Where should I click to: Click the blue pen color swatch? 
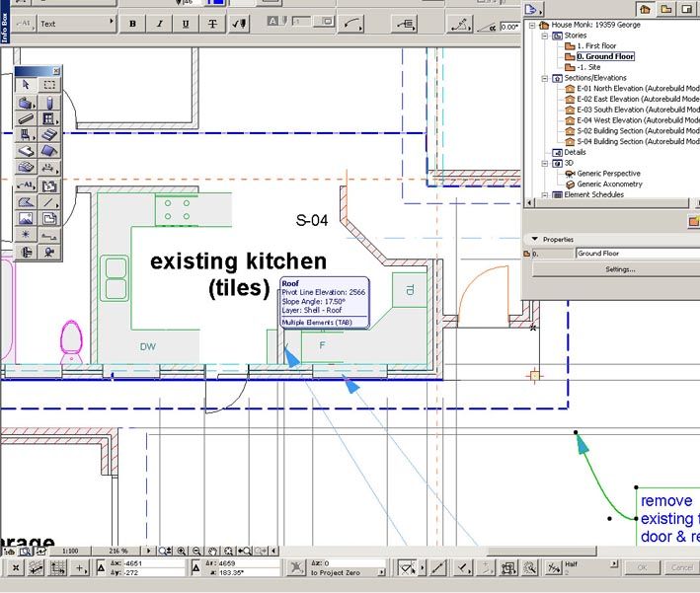click(x=215, y=2)
